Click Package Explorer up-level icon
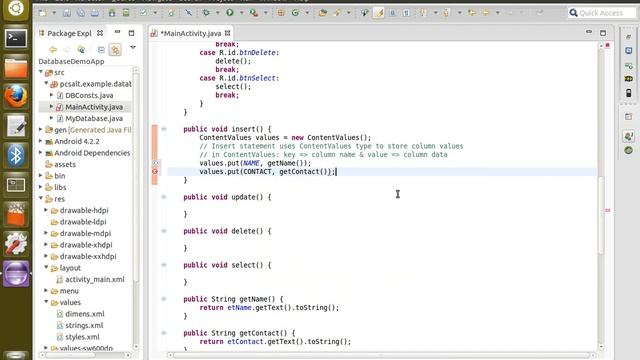Screen dimensions: 640x360 click(x=81, y=50)
